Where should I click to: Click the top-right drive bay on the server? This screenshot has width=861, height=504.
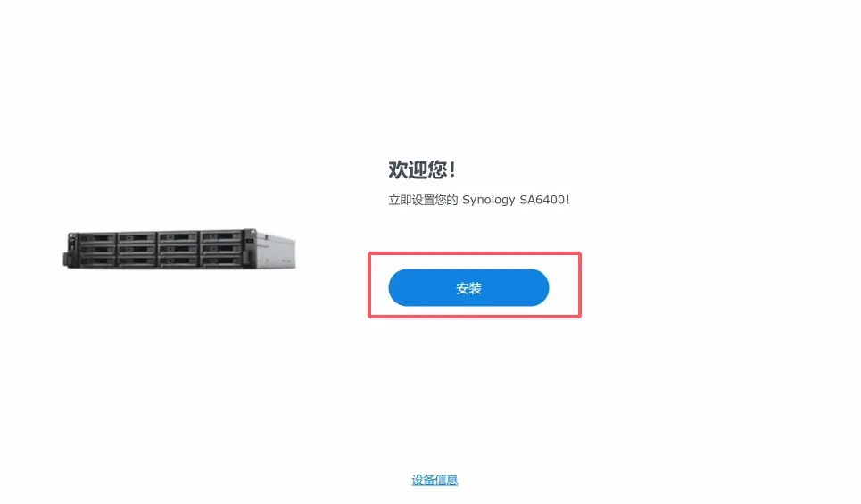tap(220, 236)
